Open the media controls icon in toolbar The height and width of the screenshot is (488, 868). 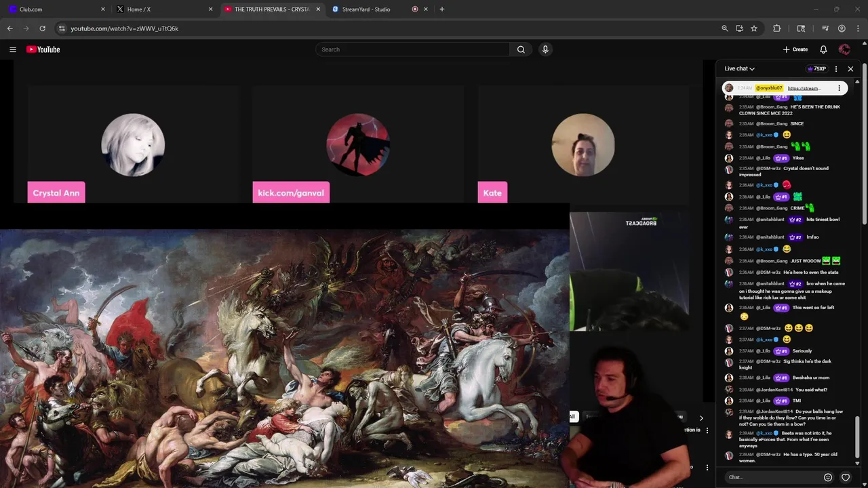(825, 28)
